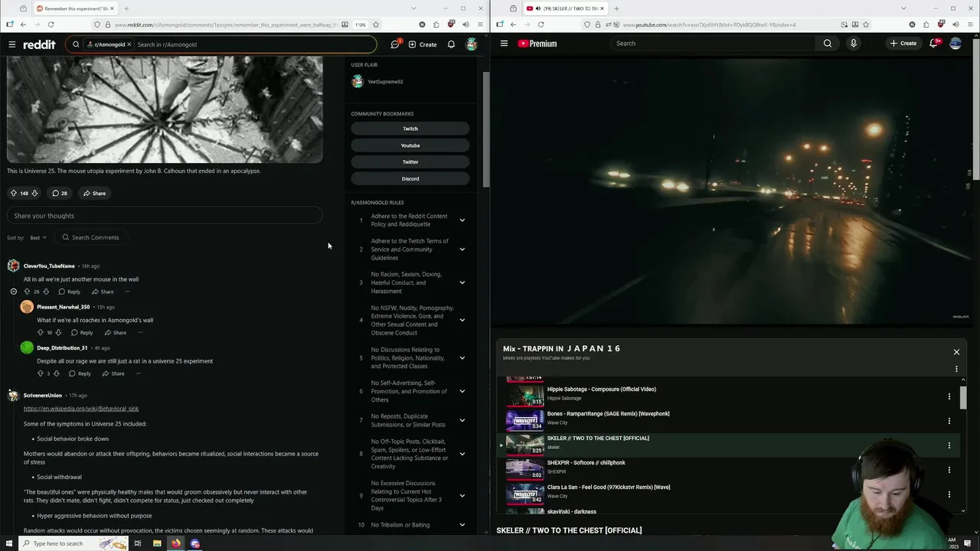
Task: Open File Explorer from the taskbar
Action: [157, 543]
